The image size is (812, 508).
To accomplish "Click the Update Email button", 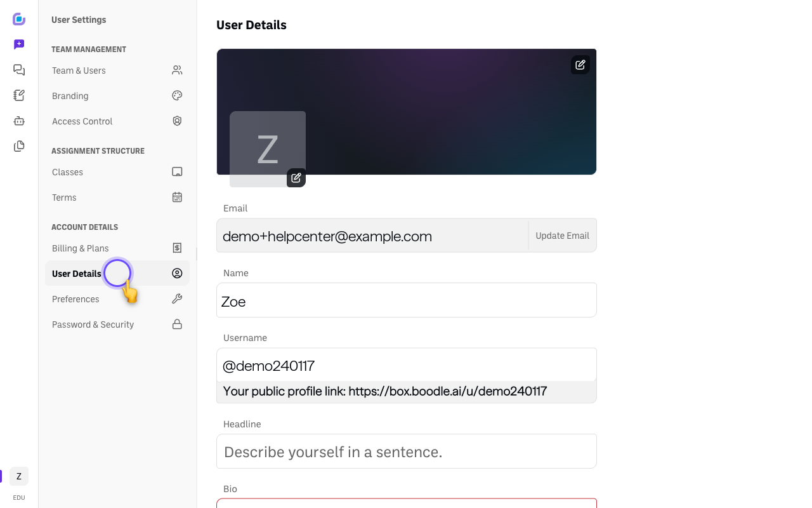I will (562, 236).
